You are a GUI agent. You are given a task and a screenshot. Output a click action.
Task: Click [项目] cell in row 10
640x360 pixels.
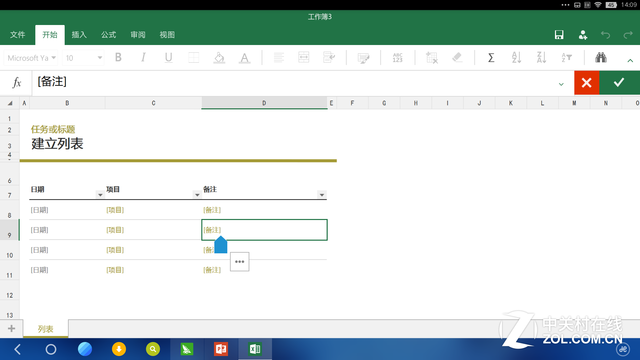[x=115, y=250]
